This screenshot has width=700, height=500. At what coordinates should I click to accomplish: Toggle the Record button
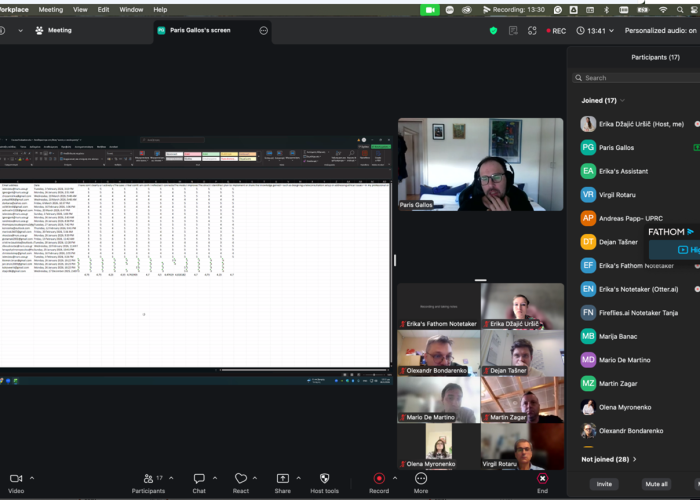[x=379, y=479]
